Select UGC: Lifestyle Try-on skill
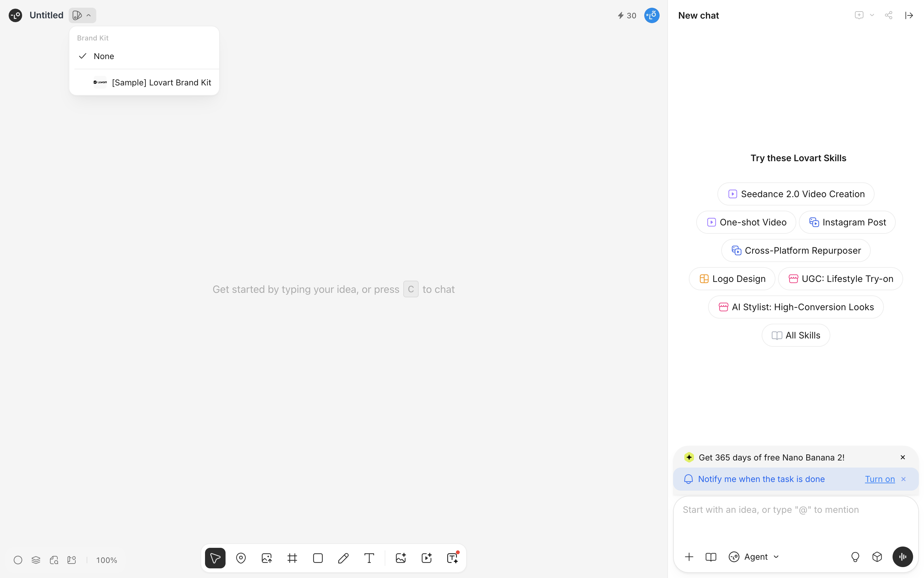The height and width of the screenshot is (578, 924). pyautogui.click(x=841, y=279)
